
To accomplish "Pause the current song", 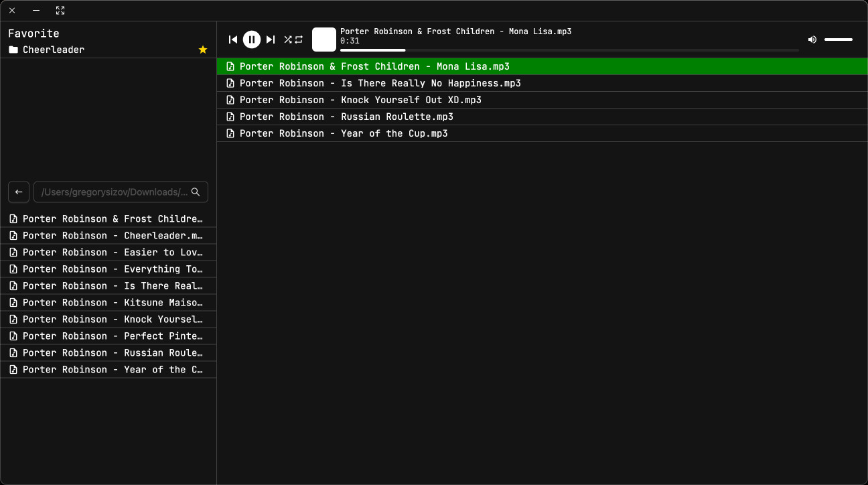I will coord(252,40).
